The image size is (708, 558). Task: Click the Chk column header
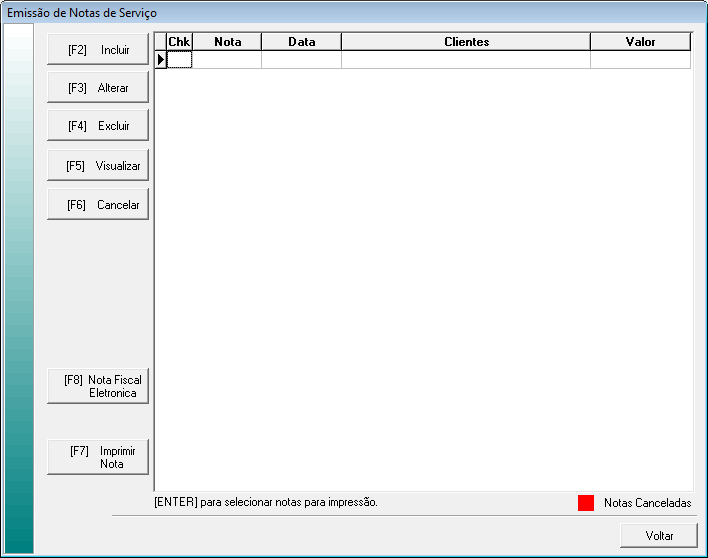pyautogui.click(x=179, y=42)
